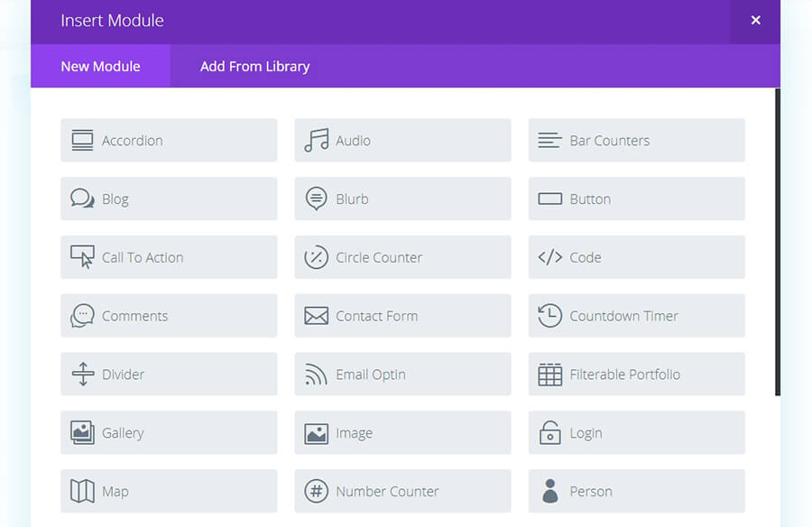This screenshot has width=812, height=527.
Task: Select the Blog speech-bubble icon
Action: click(x=82, y=199)
